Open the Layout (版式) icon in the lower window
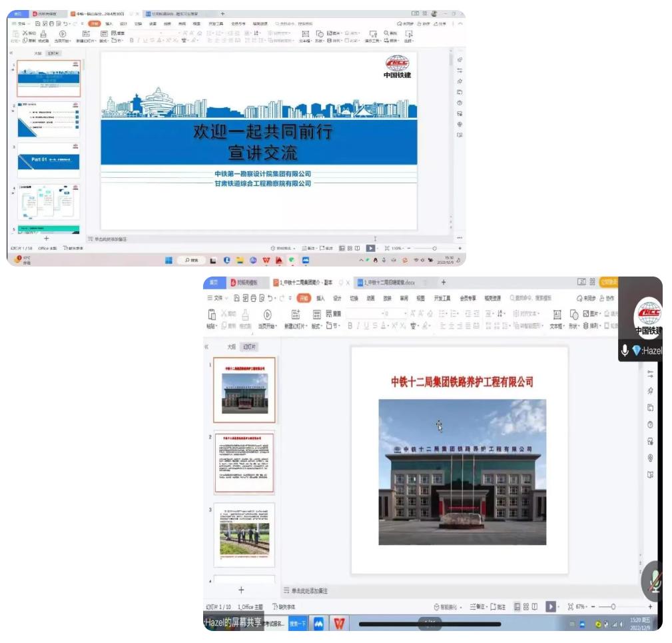The height and width of the screenshot is (643, 672). pyautogui.click(x=317, y=315)
